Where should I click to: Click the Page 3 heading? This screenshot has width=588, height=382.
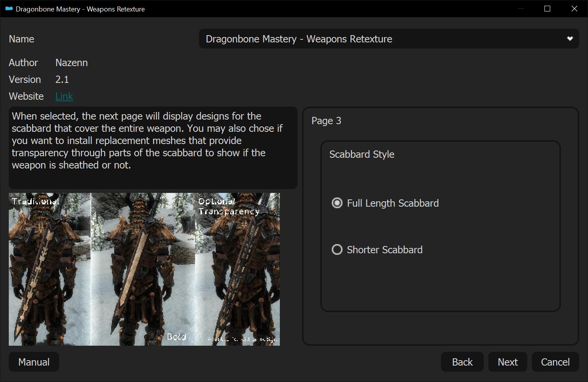pyautogui.click(x=326, y=121)
